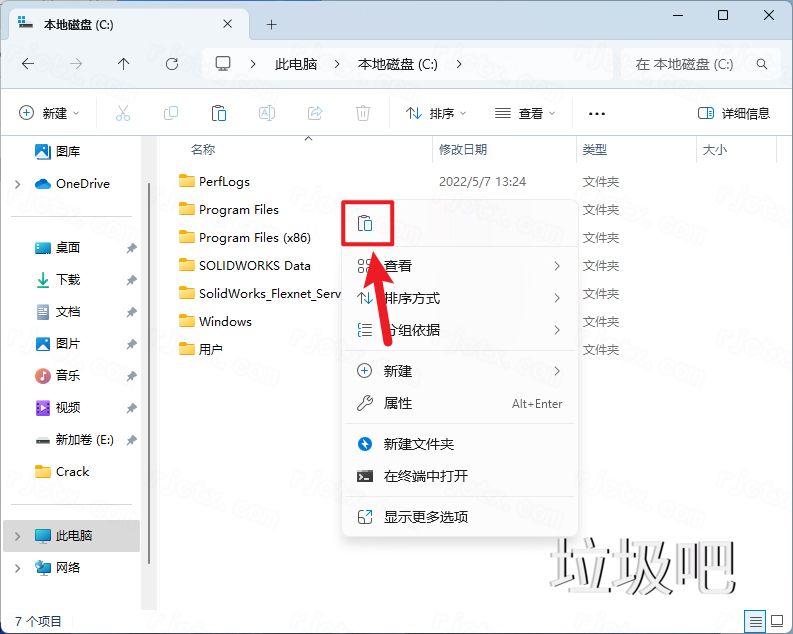Screen dimensions: 793x634
Task: Unpin 桌面 via its pin icon
Action: point(131,248)
